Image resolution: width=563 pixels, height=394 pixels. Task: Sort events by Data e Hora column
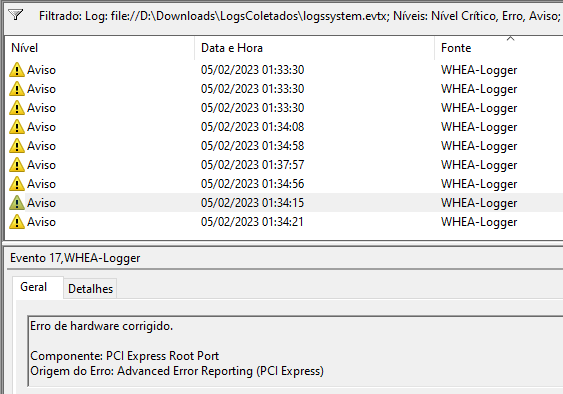coord(315,48)
